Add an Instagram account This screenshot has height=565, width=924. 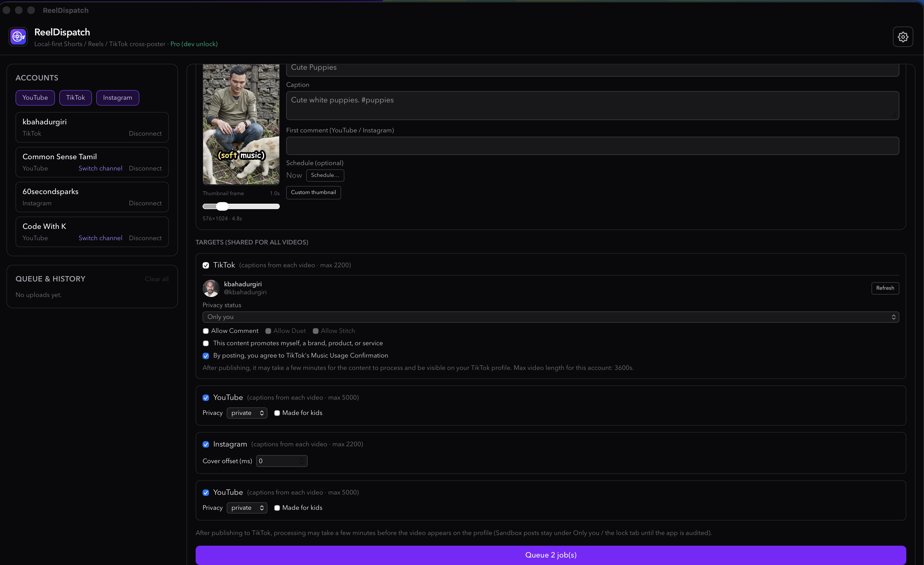click(x=117, y=98)
